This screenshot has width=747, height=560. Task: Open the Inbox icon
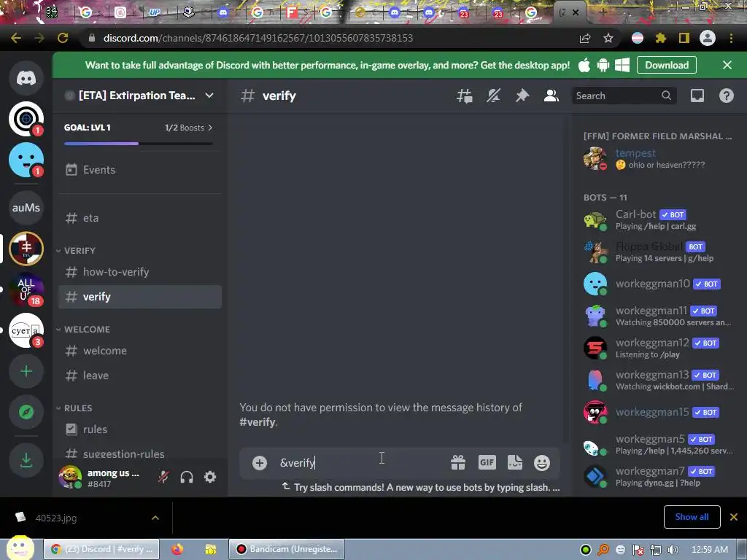coord(697,96)
